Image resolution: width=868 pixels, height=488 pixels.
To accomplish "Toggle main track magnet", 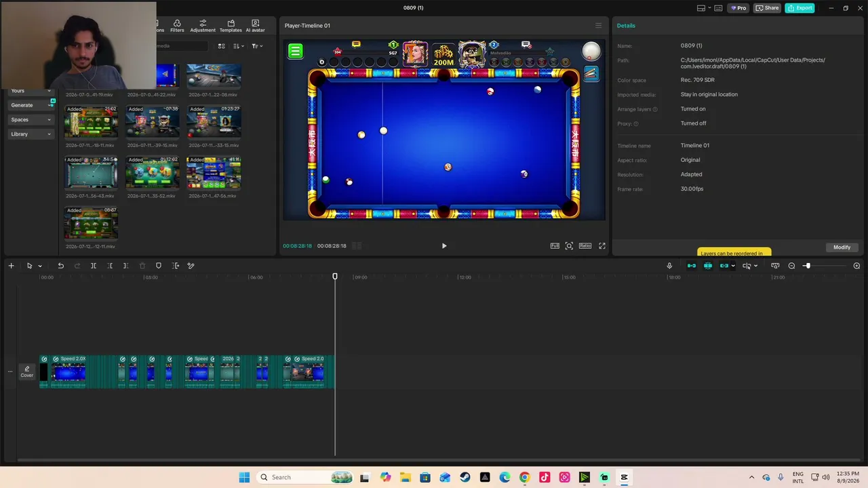I will click(692, 266).
